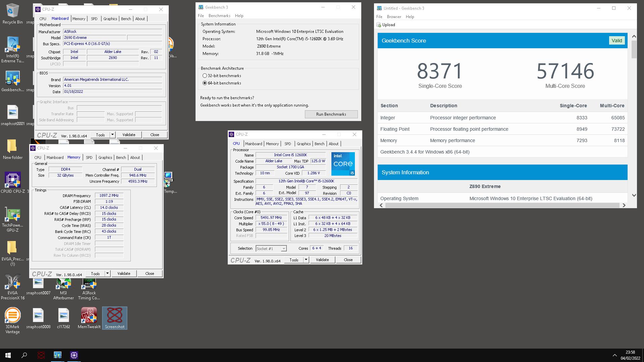Image resolution: width=644 pixels, height=362 pixels.
Task: Click Run Benchmarks button
Action: (331, 114)
